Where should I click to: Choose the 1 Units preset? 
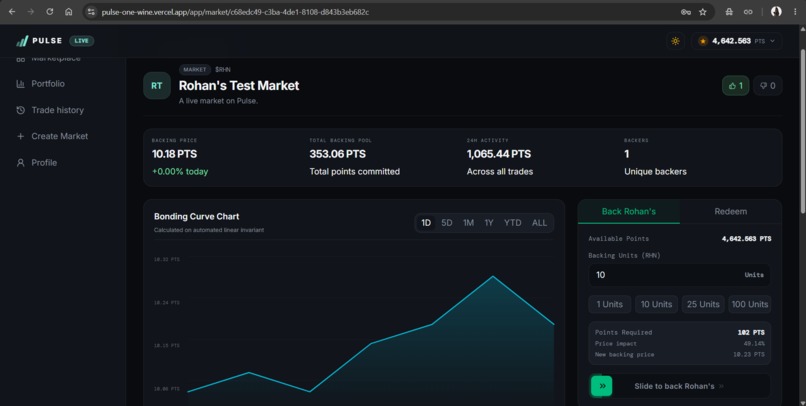pyautogui.click(x=610, y=304)
